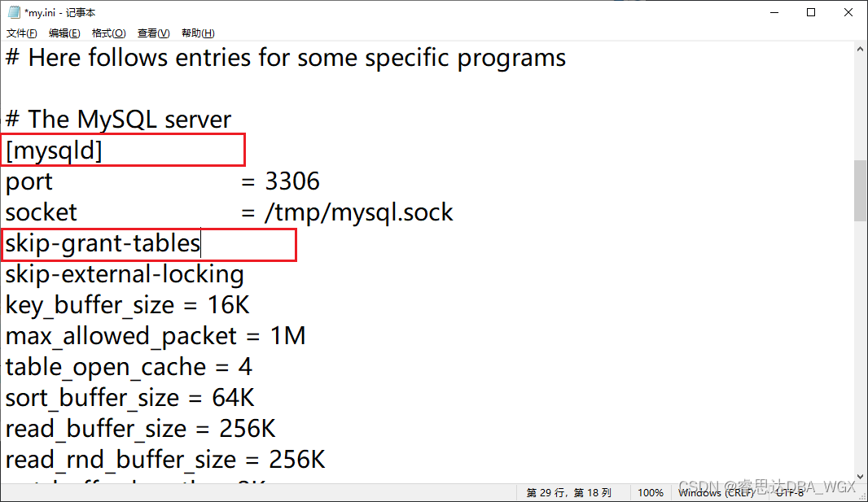This screenshot has height=502, width=868.
Task: Click the key_buffer_size = 16K line
Action: pyautogui.click(x=127, y=305)
